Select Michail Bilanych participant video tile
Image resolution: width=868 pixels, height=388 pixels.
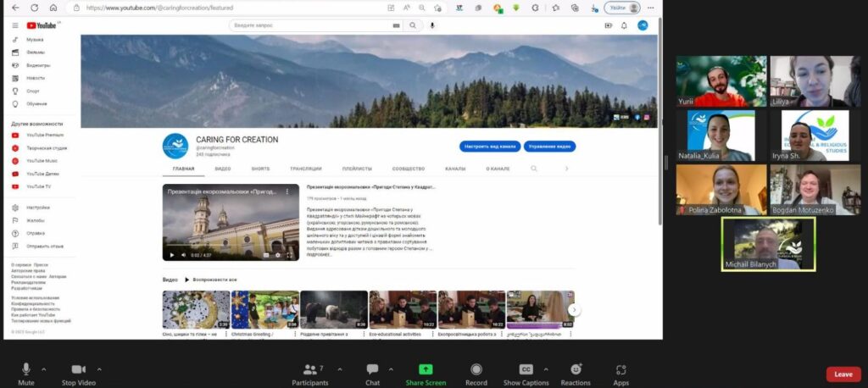coord(768,243)
